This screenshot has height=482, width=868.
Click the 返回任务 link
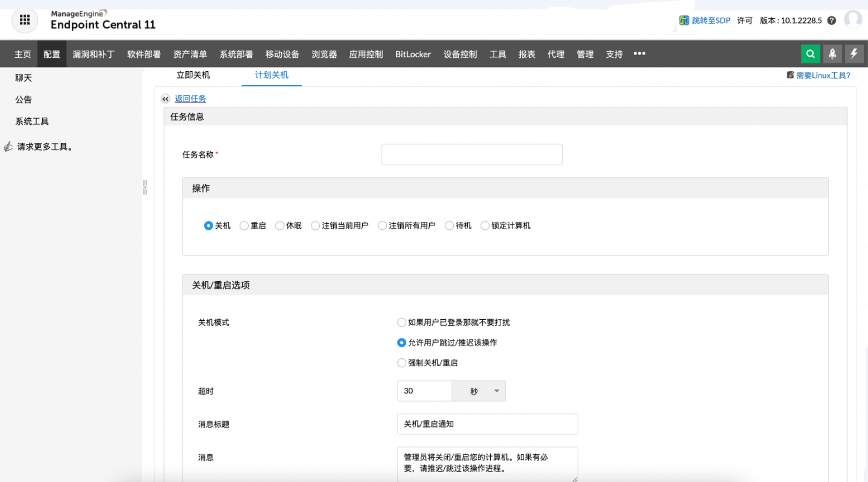(190, 99)
